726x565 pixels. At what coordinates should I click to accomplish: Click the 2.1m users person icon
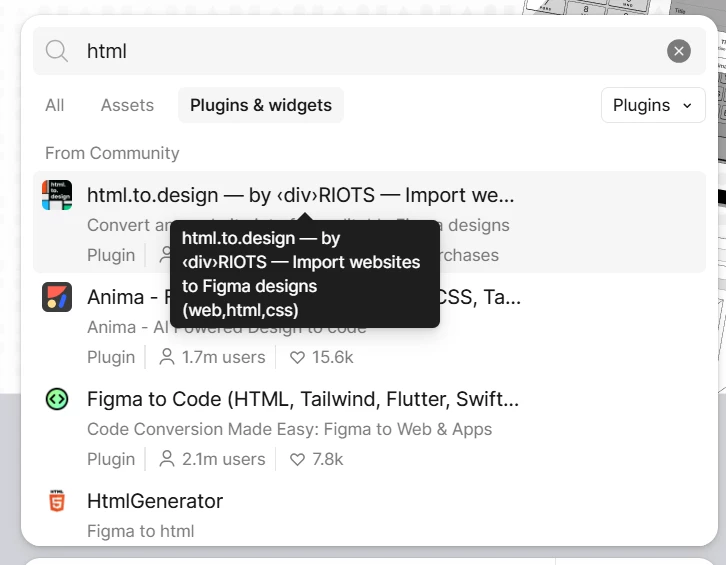click(x=167, y=459)
